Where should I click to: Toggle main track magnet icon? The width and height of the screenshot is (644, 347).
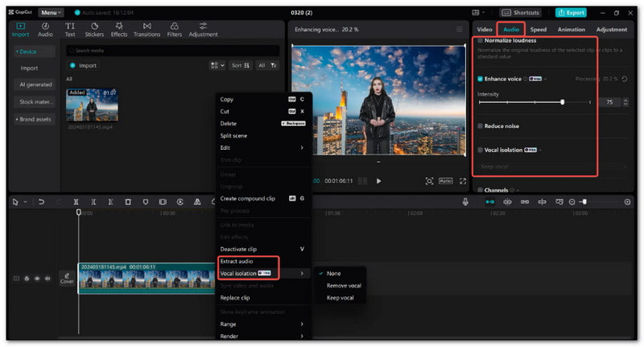[x=489, y=201]
